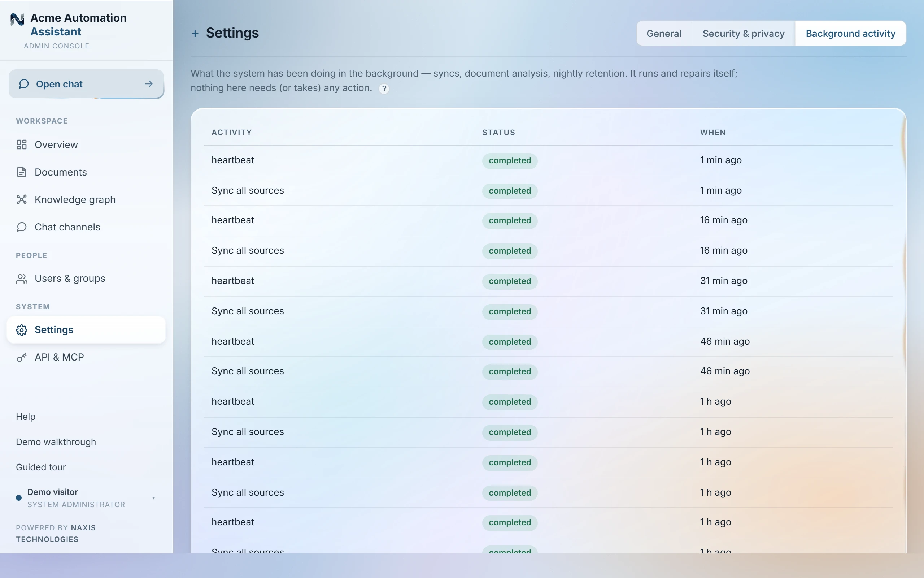Click the Knowledge graph nodes icon

(x=21, y=199)
